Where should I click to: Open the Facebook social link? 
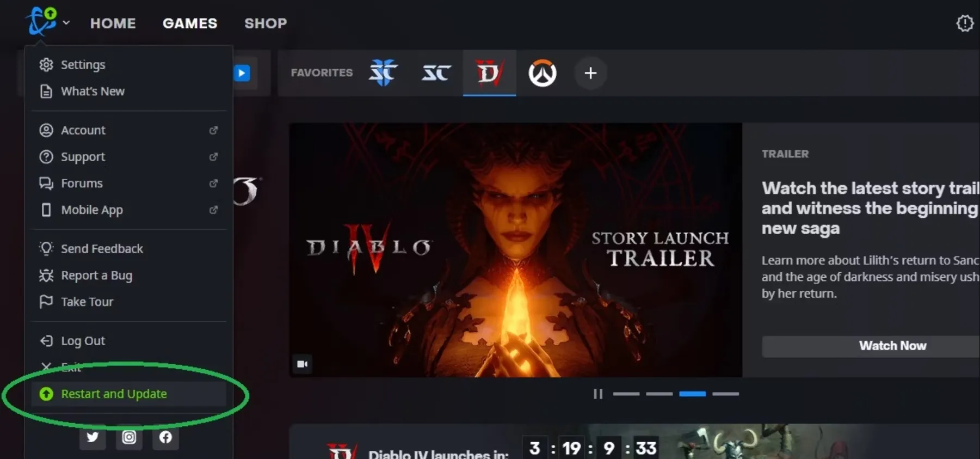165,437
